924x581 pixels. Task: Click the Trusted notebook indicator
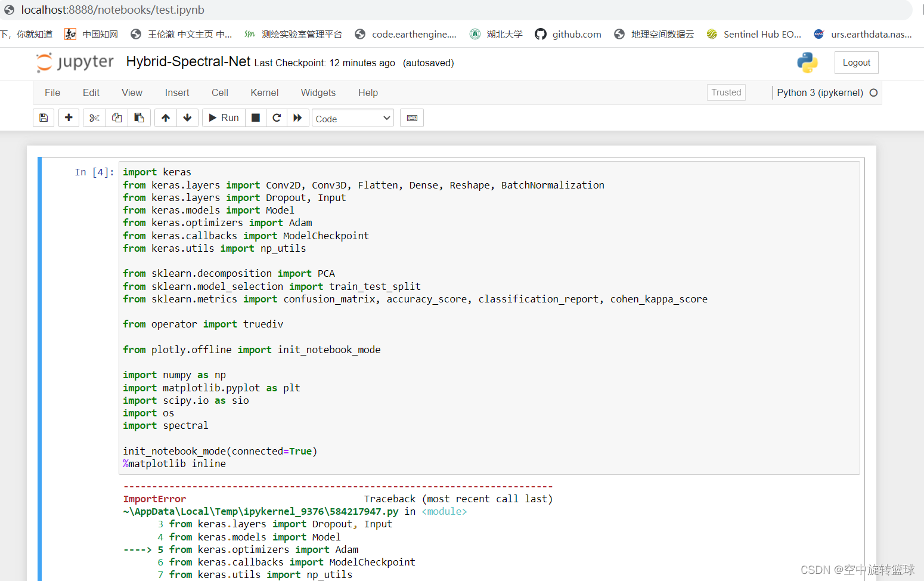726,92
